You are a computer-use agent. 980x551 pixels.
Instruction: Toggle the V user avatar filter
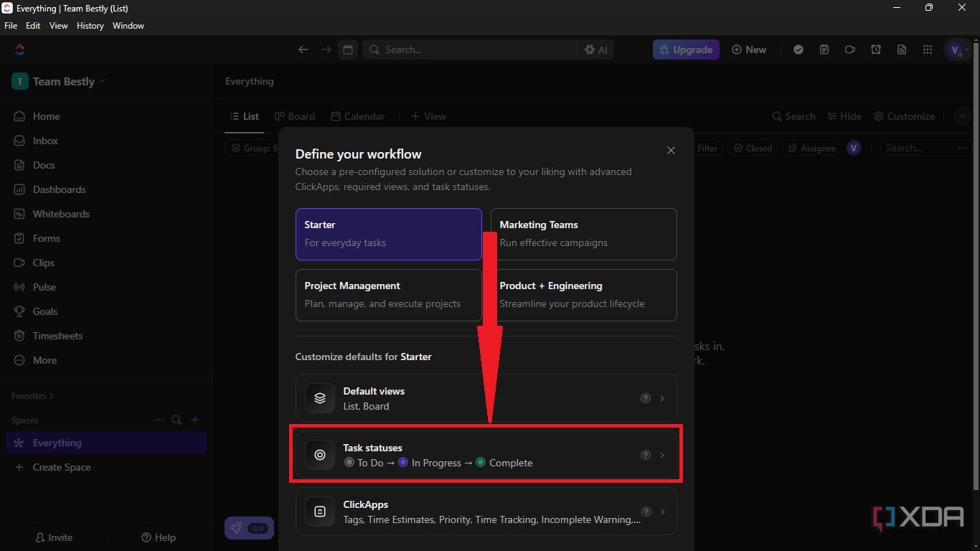(854, 148)
